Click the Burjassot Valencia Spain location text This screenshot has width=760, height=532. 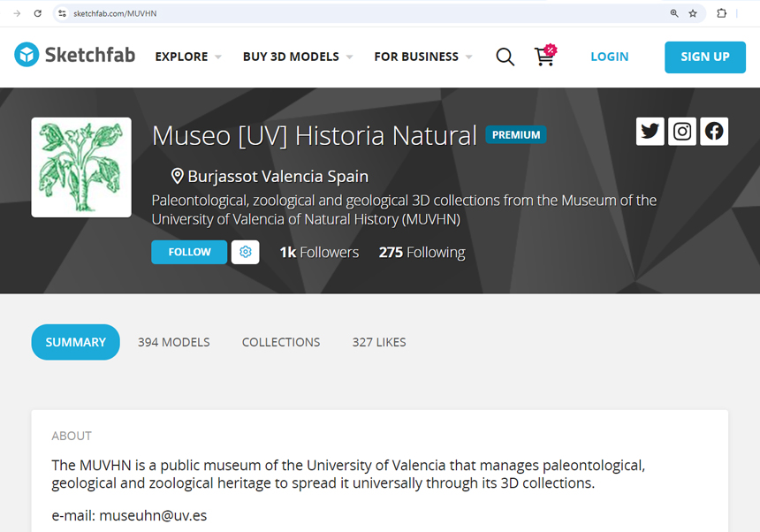click(278, 177)
